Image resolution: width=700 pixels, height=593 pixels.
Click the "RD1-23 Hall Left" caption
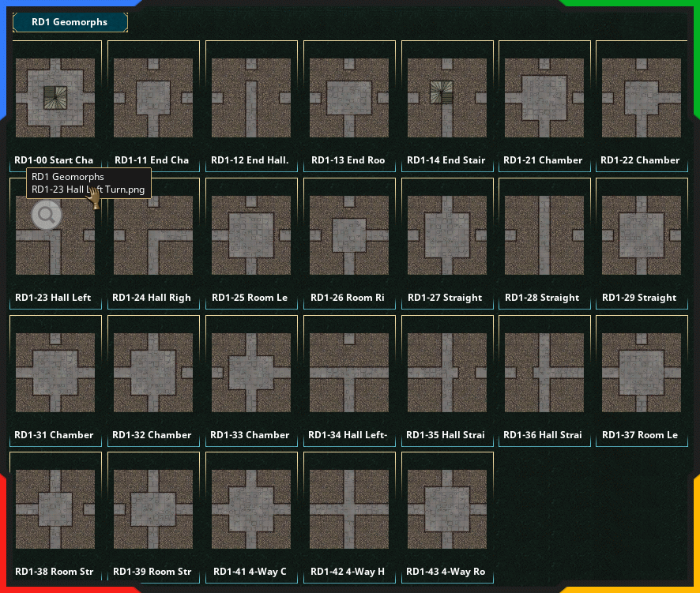tap(53, 298)
